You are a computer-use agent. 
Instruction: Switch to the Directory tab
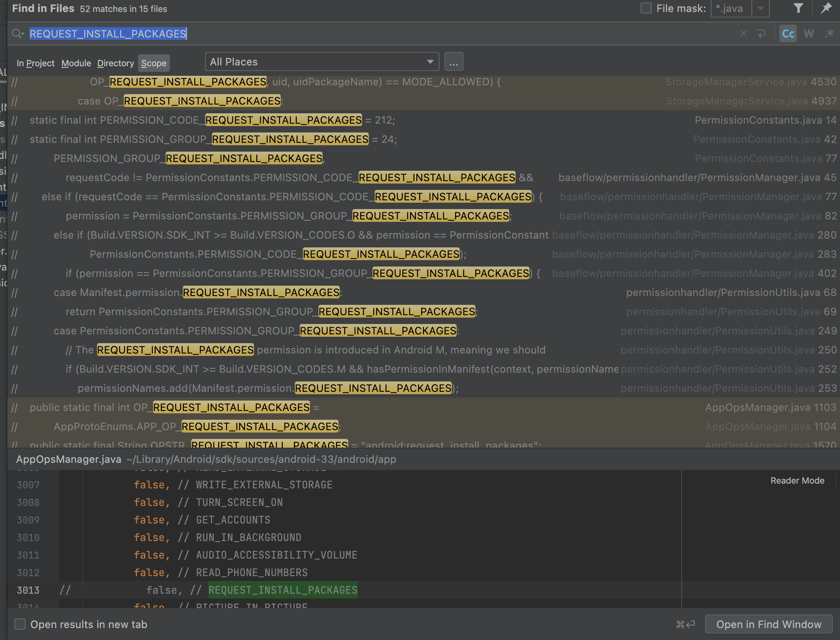click(116, 63)
